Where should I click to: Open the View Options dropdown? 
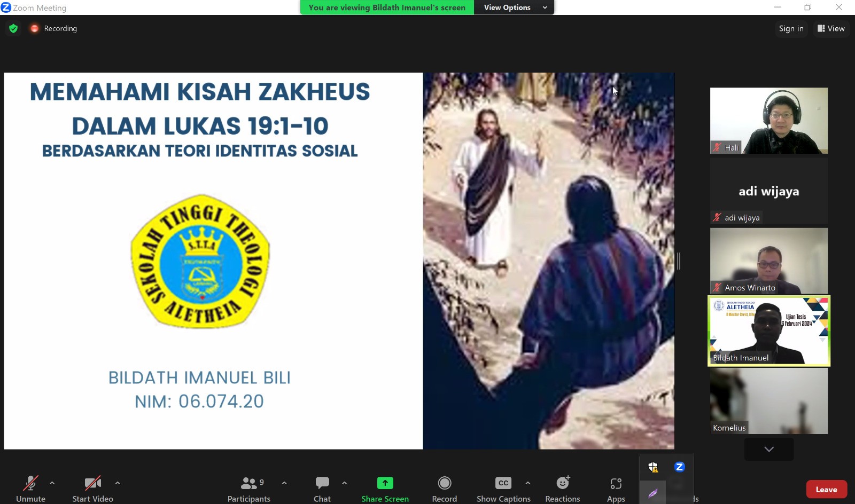[x=514, y=7]
